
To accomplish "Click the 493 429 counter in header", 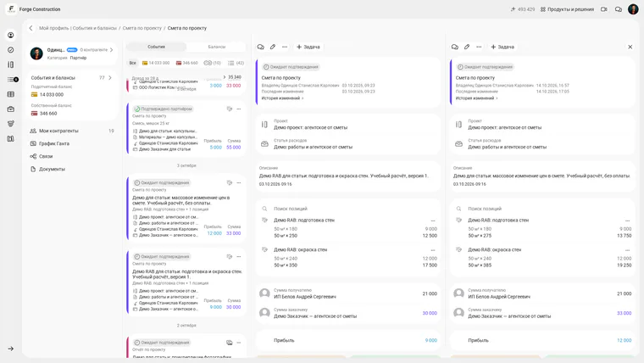I will point(523,9).
